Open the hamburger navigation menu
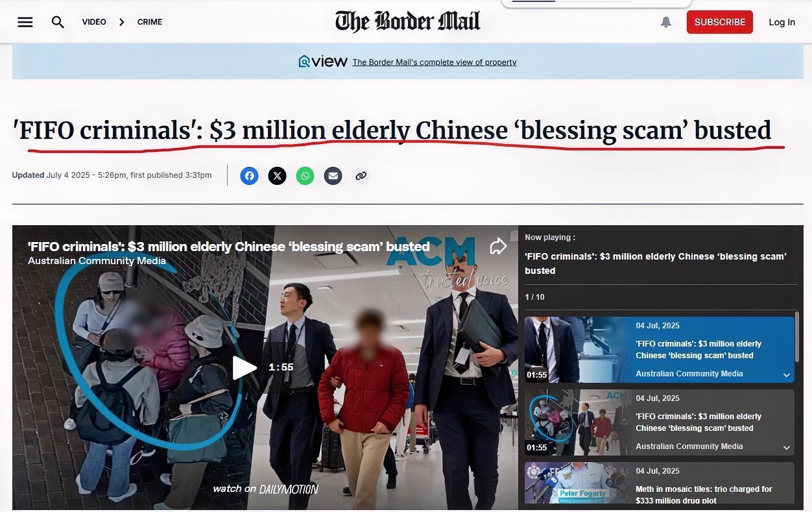 click(x=25, y=22)
